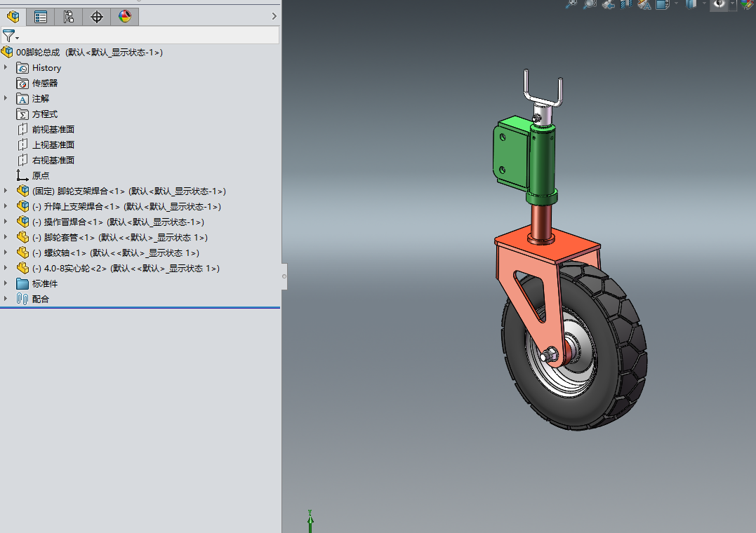
Task: Click Zoom to Fit toolbar icon
Action: [571, 4]
